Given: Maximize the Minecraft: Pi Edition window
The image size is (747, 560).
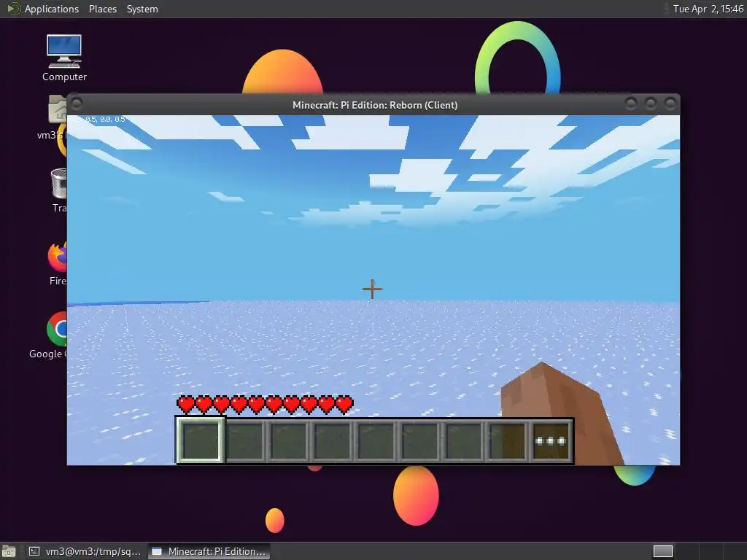Looking at the screenshot, I should pos(650,104).
